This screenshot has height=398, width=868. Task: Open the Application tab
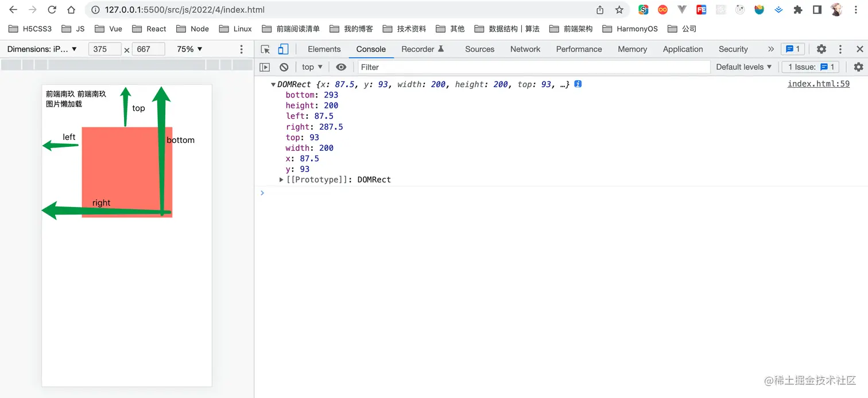[683, 49]
